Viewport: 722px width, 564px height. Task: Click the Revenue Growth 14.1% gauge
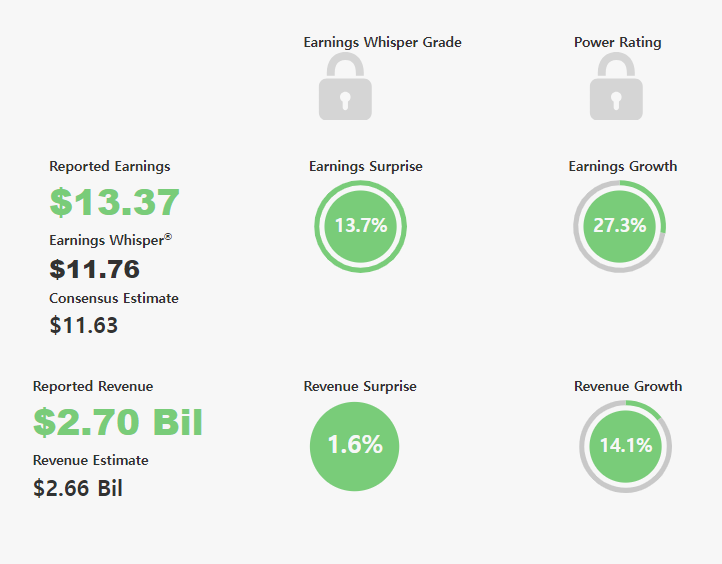pyautogui.click(x=626, y=446)
